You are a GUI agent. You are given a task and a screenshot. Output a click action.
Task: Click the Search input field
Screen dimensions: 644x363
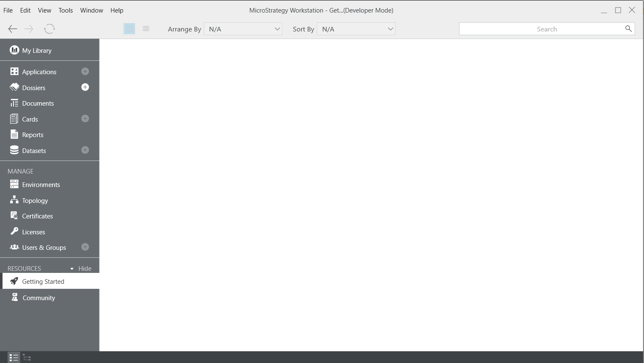[x=541, y=29]
